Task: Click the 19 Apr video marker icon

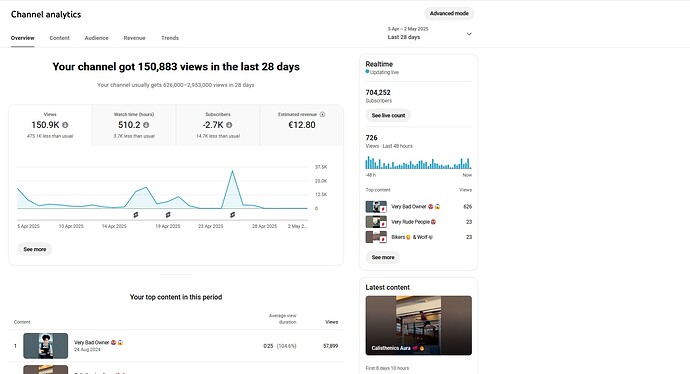Action: pos(168,215)
